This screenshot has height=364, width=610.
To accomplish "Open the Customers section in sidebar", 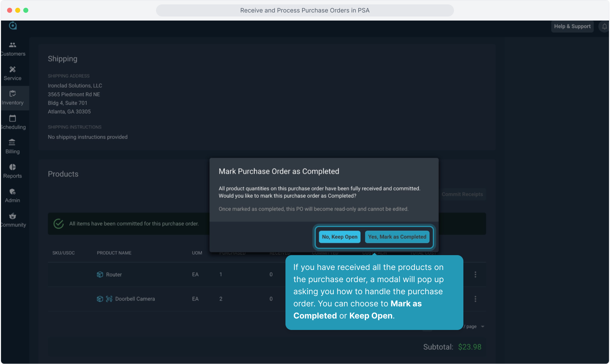I will 13,49.
